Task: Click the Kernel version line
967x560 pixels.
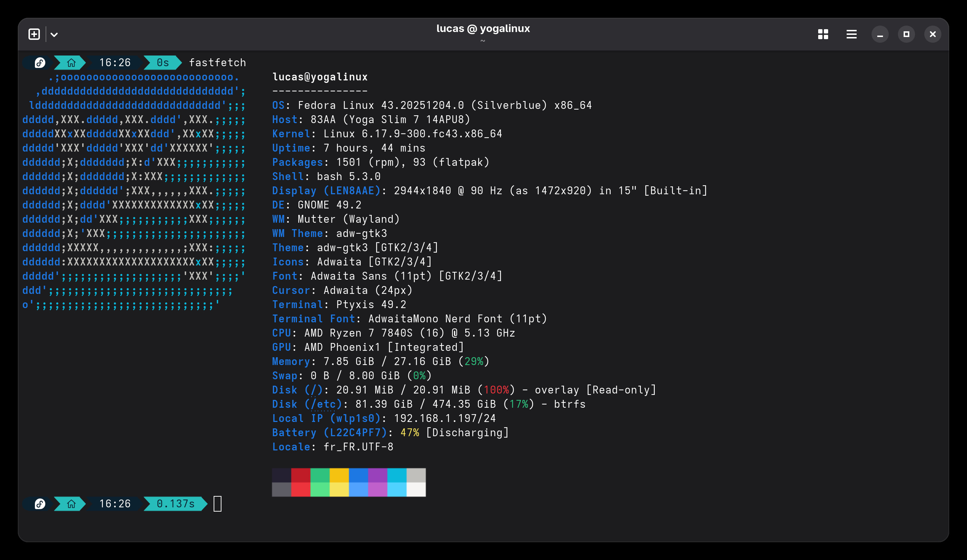Action: (x=387, y=134)
